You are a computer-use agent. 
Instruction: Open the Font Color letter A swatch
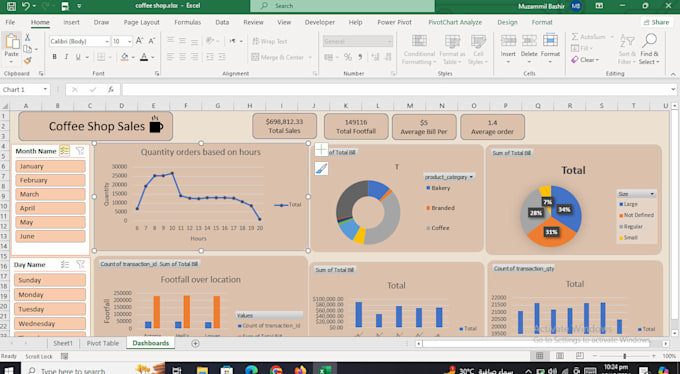(x=144, y=57)
